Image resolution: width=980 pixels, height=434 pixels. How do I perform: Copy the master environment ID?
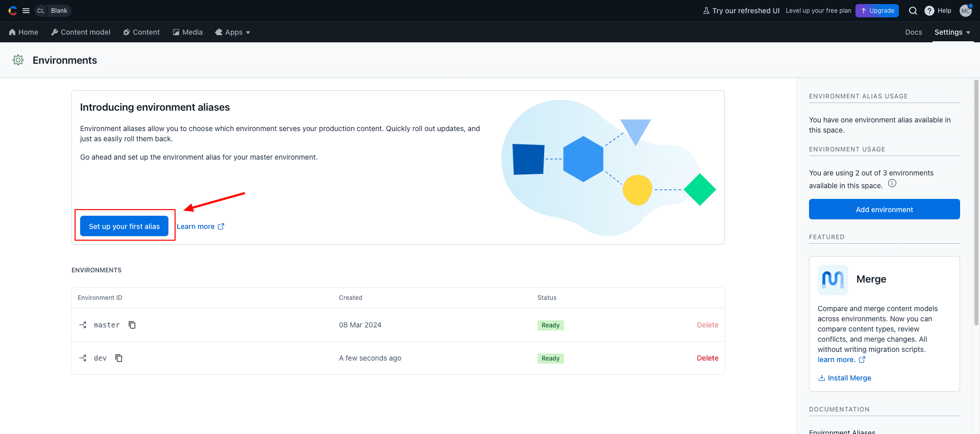[132, 325]
